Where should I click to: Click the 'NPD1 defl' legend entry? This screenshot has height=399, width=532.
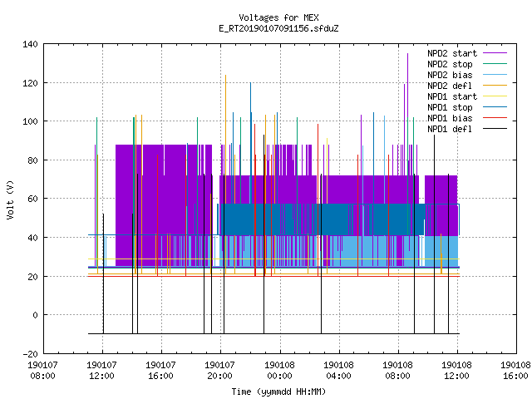click(x=450, y=130)
